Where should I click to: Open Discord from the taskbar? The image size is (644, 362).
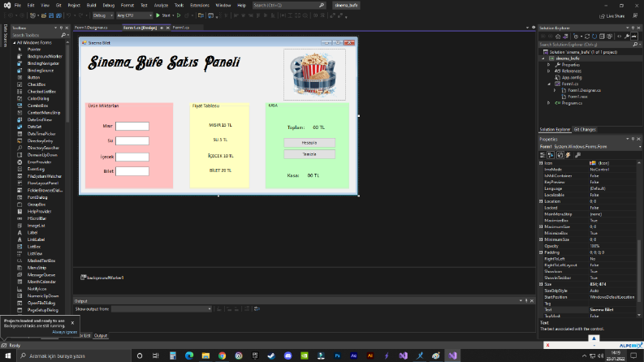coord(288,356)
